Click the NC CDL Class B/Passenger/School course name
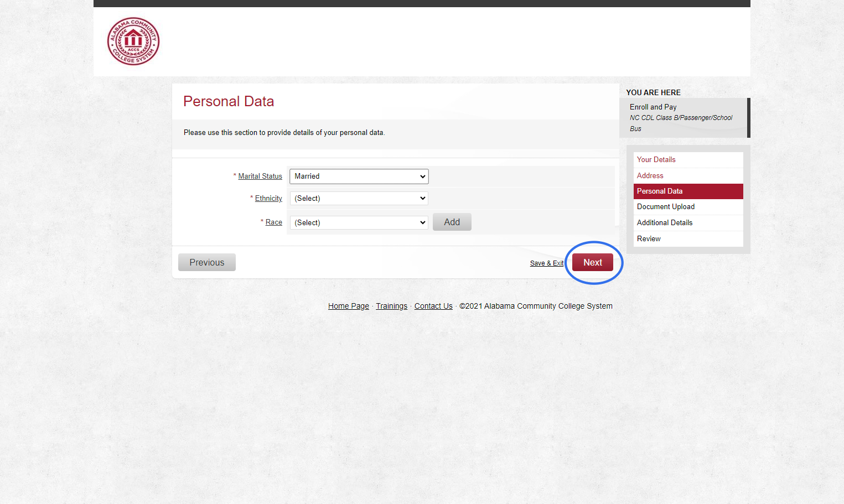Screen dimensions: 844x504 coord(681,123)
